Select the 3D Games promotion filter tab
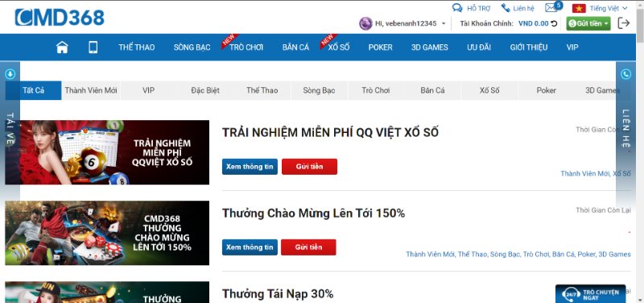Image resolution: width=644 pixels, height=303 pixels. click(602, 90)
